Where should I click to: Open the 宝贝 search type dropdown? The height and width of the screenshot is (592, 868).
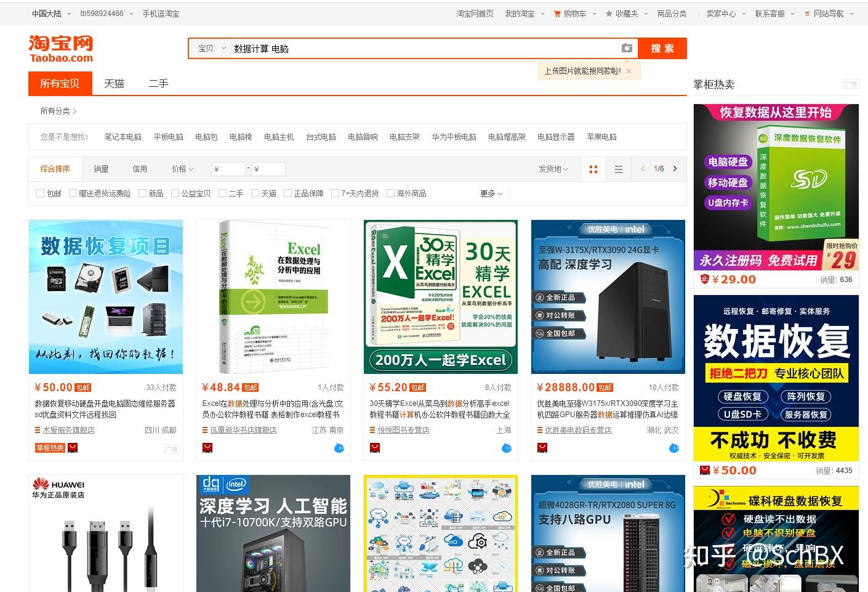(210, 48)
